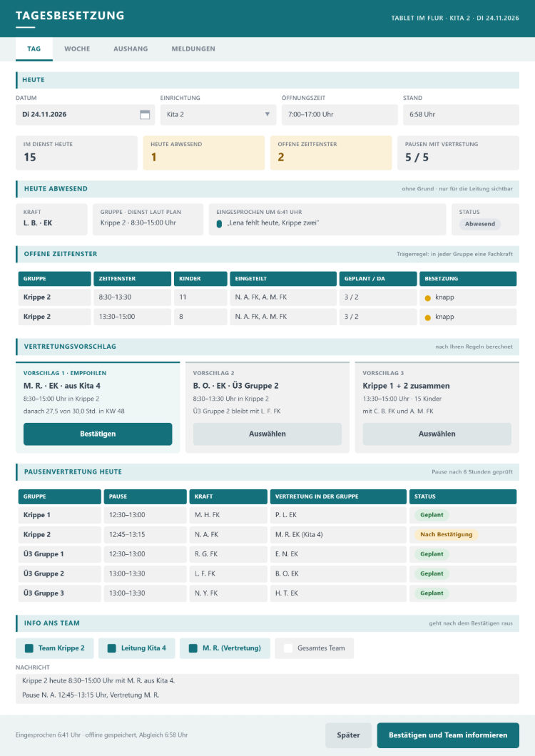The height and width of the screenshot is (756, 535).
Task: Enable the Gesamtes Team checkbox
Action: tap(288, 648)
